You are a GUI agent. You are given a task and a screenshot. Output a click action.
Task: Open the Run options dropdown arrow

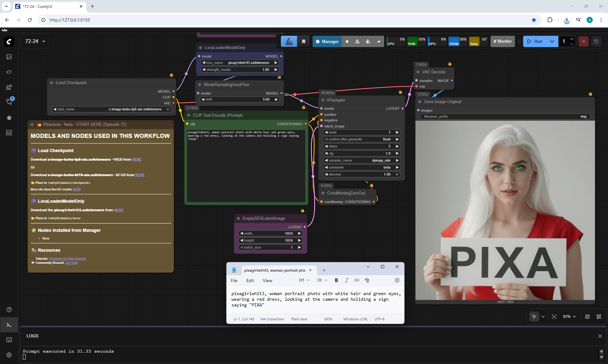coord(552,41)
